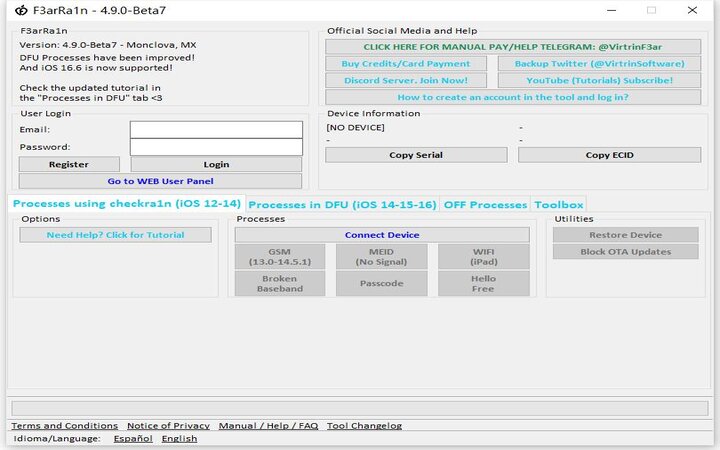Click the Restore Device utility button
Image resolution: width=720 pixels, height=450 pixels.
tap(625, 235)
